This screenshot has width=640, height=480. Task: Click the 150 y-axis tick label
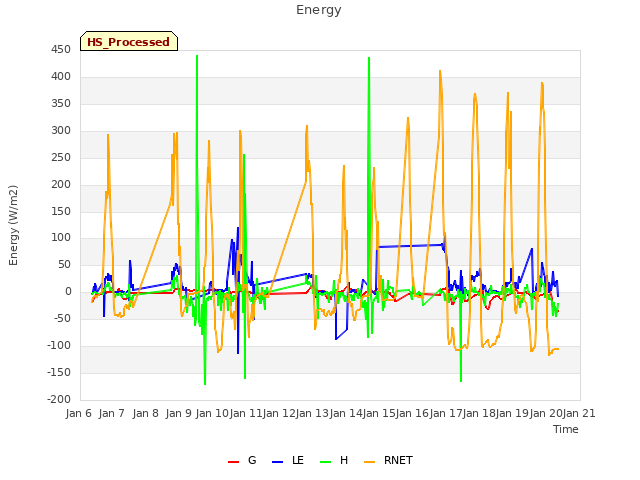(61, 211)
